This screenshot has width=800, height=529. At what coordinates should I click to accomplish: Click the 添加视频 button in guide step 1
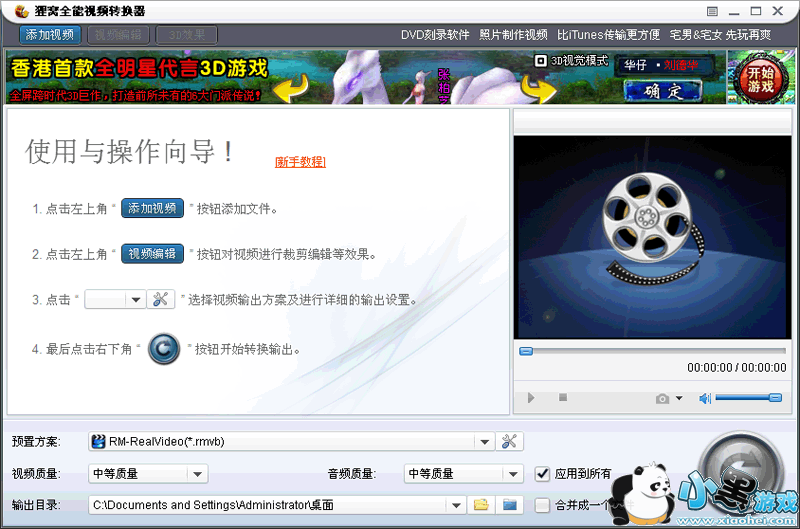pos(152,208)
